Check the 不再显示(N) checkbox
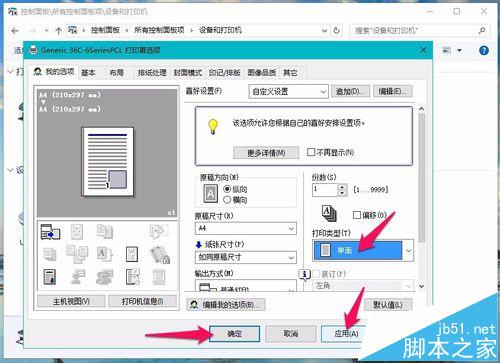The width and height of the screenshot is (500, 363). [311, 152]
